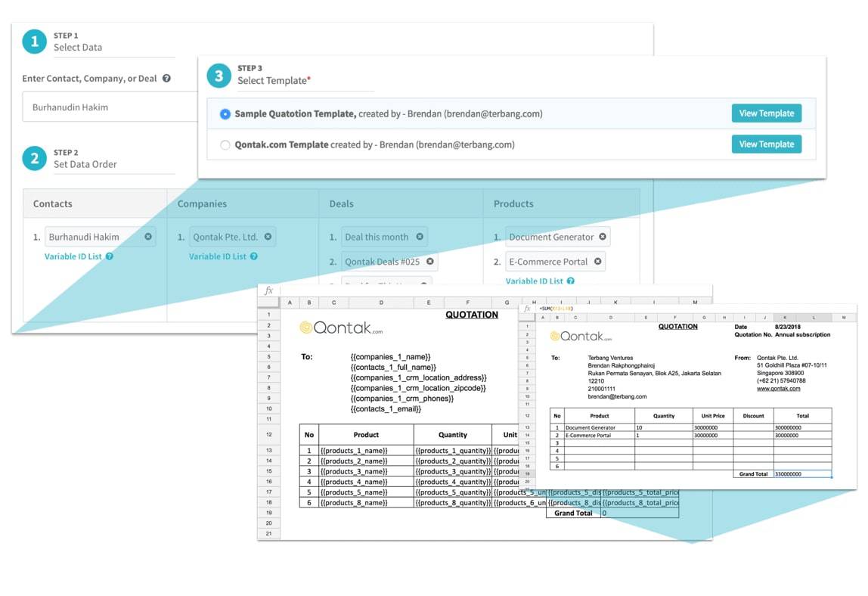
Task: Click the Document Generator product chip
Action: [558, 237]
